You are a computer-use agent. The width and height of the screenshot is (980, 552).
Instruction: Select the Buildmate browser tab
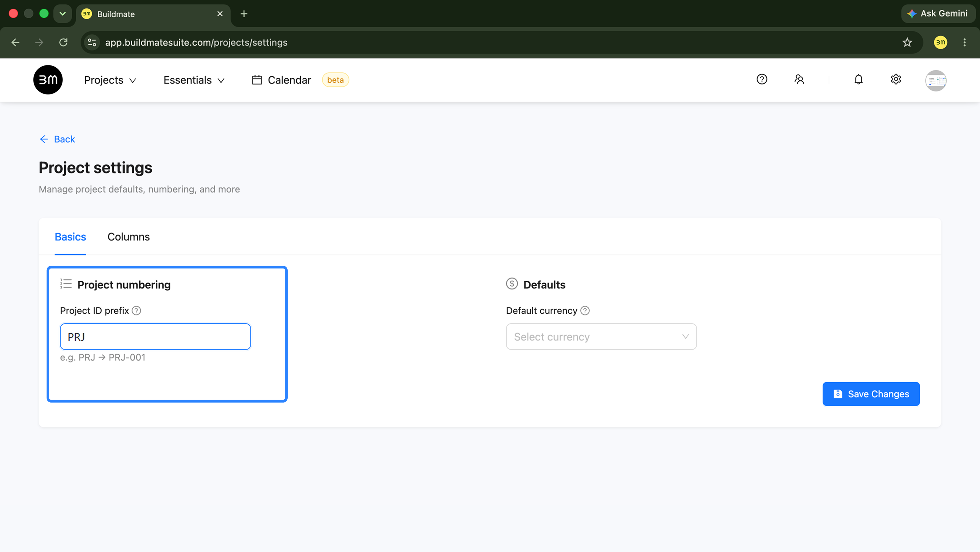pos(153,14)
